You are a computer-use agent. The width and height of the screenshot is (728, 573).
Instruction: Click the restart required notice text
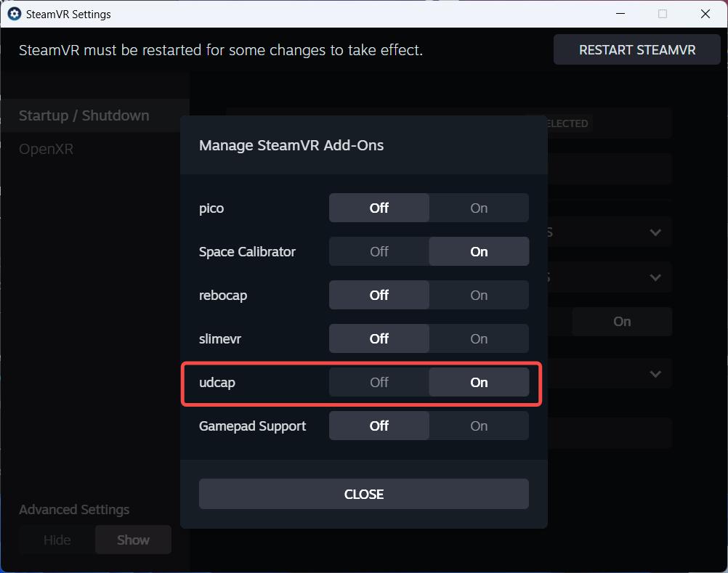[x=221, y=50]
